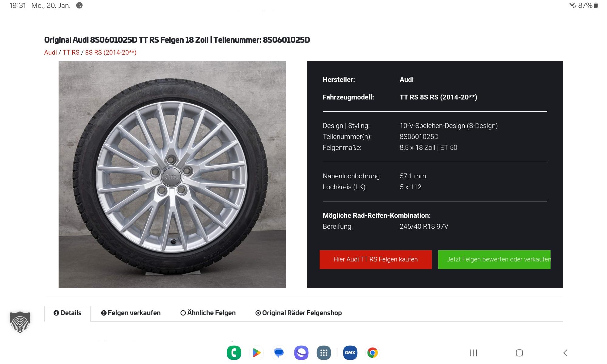Screen dimensions: 607x364
Task: Open the 8S RS (2014-20**) breadcrumb
Action: [x=111, y=52]
